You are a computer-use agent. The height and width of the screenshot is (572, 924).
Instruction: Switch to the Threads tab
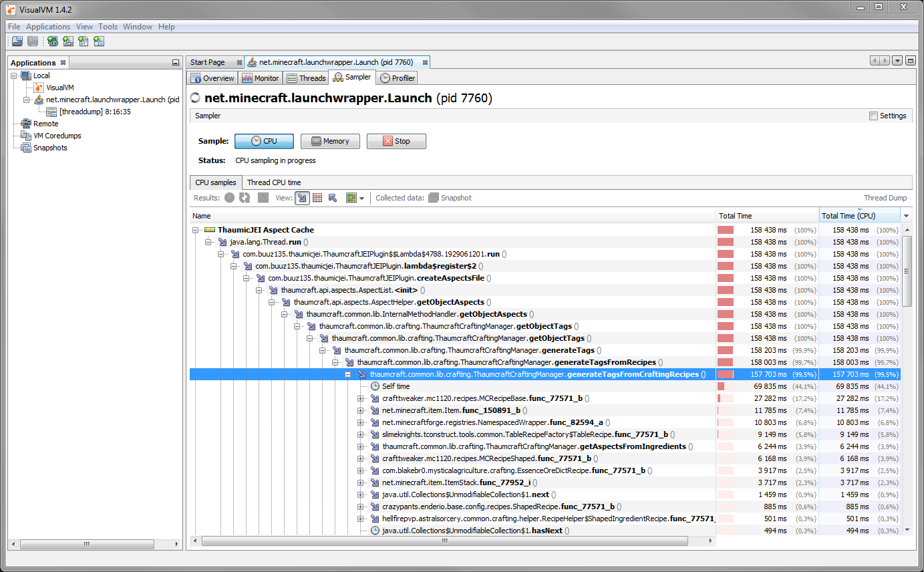(x=306, y=78)
